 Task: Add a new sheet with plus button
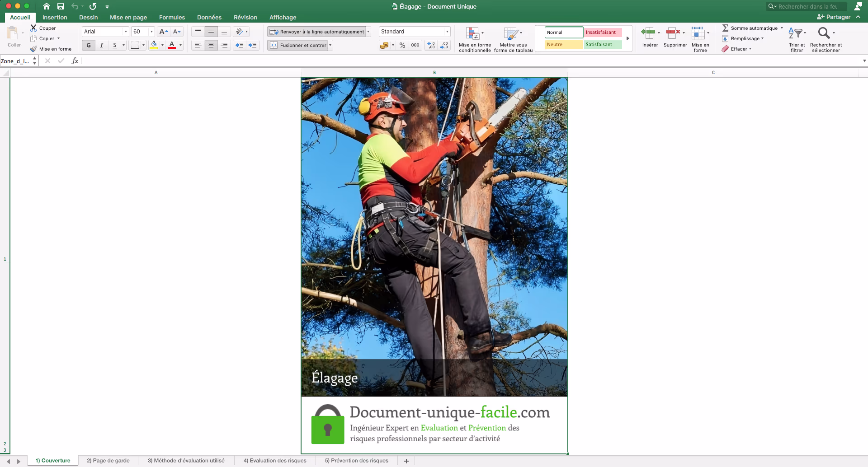tap(406, 461)
